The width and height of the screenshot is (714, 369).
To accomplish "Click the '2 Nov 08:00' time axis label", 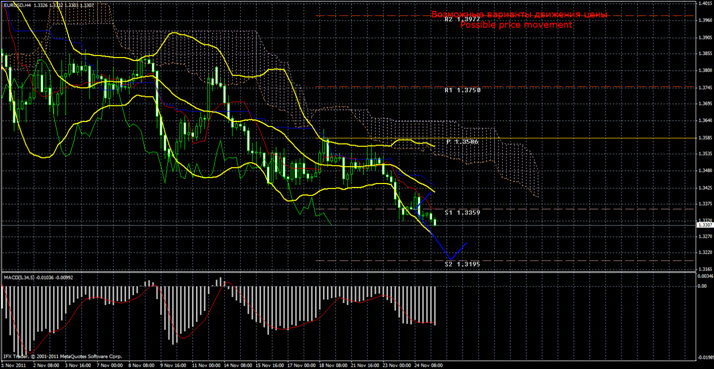I will [46, 365].
